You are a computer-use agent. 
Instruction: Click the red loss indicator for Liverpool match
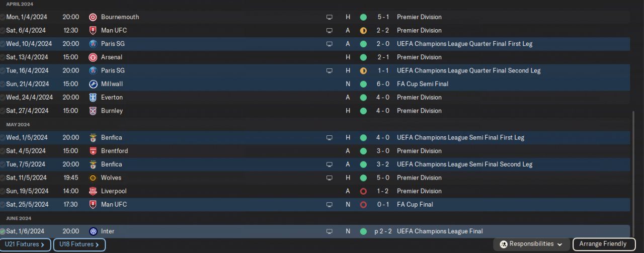pyautogui.click(x=363, y=191)
